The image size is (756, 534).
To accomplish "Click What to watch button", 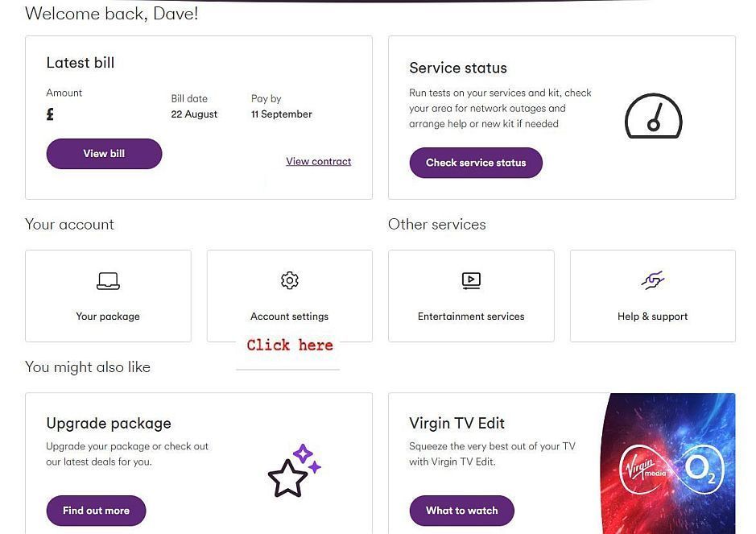I will [462, 511].
